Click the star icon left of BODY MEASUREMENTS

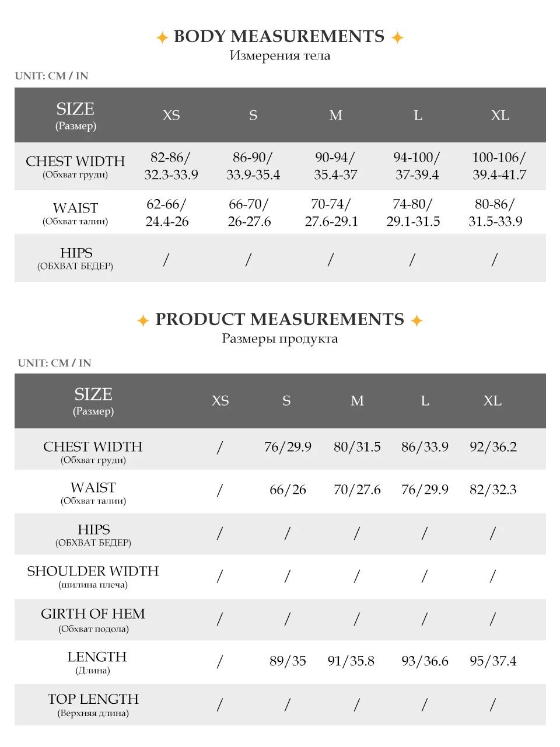coord(162,38)
